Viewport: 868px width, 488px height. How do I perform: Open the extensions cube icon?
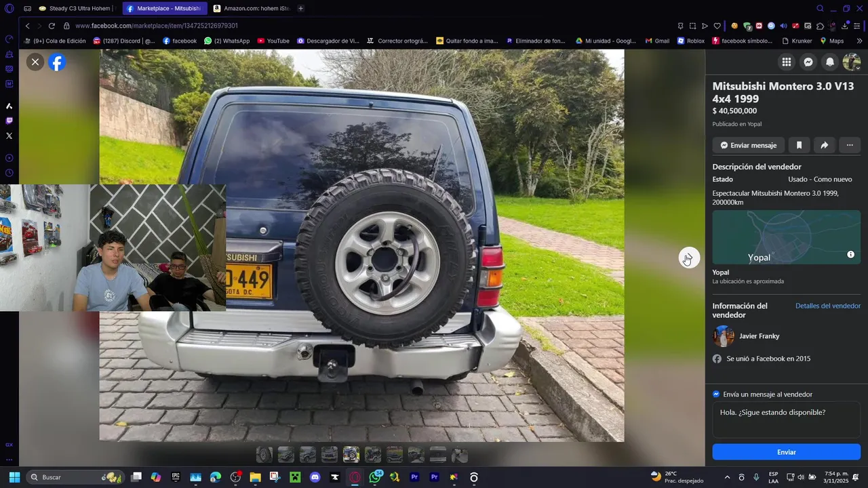(x=820, y=26)
